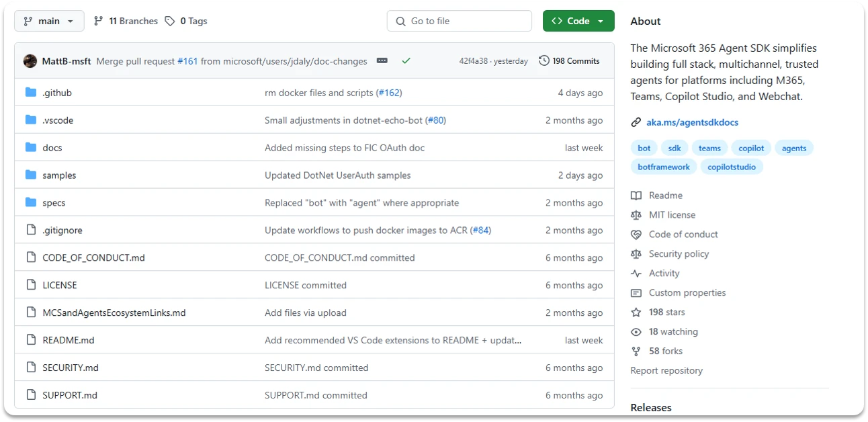Click the eye icon next to watching count
Image resolution: width=868 pixels, height=422 pixels.
tap(636, 331)
